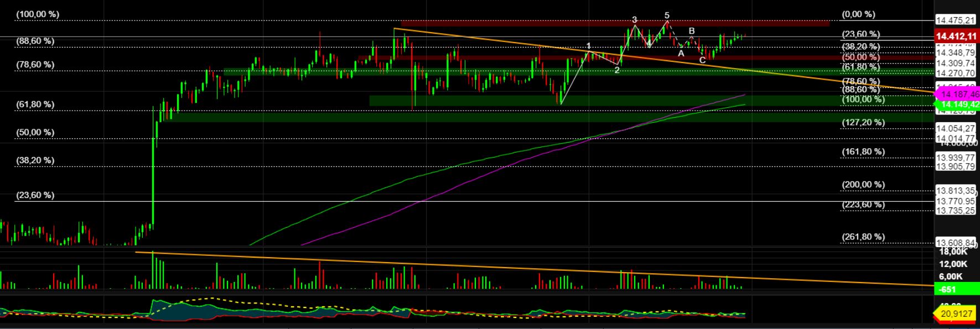Click the price axis label 14.014,77
Screen dimensions: 980x329
click(x=956, y=138)
